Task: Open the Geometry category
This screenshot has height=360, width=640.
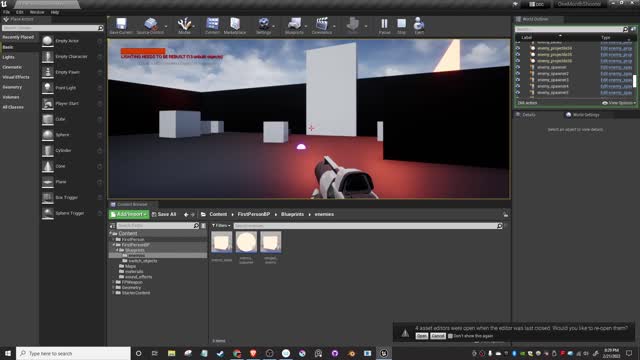Action: [x=12, y=87]
